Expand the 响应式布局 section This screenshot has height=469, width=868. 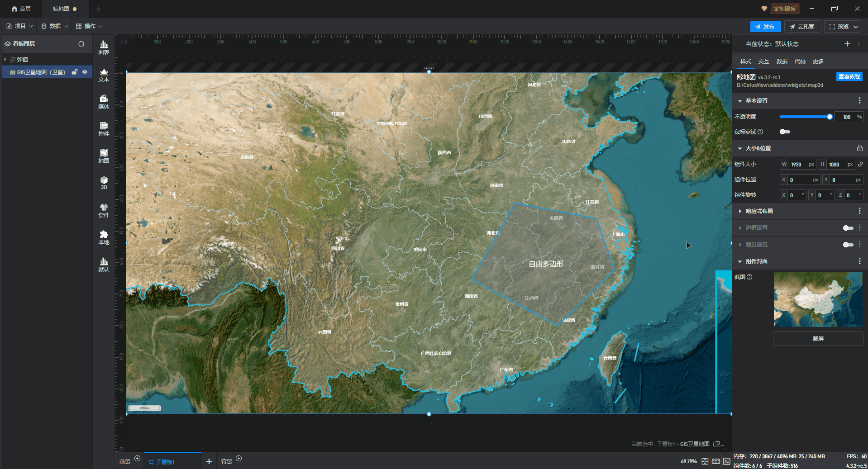coord(740,211)
